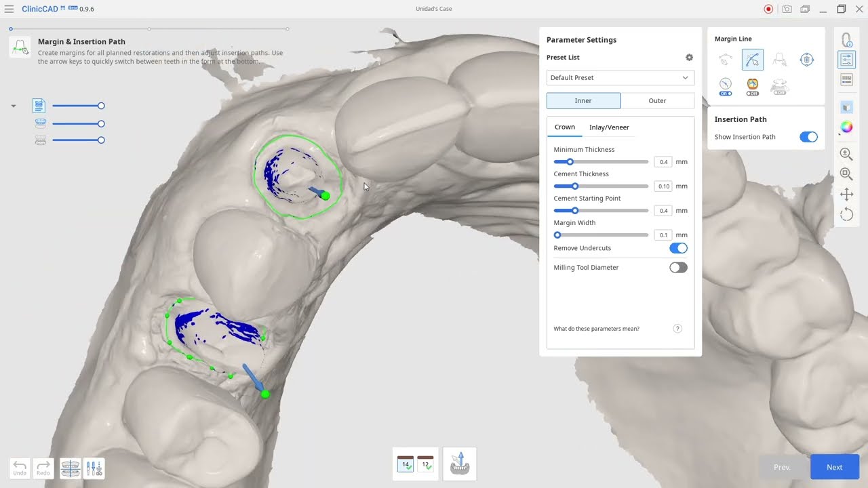
Task: Select the manual margin point editing tool
Action: tap(752, 60)
